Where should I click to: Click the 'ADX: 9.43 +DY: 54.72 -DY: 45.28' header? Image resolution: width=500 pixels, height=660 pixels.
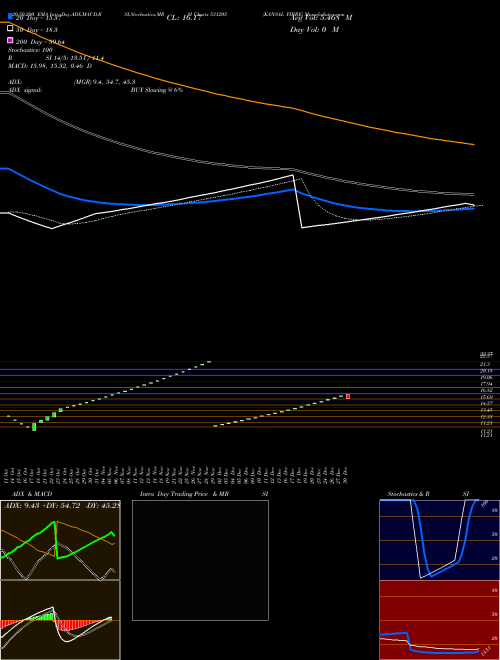pyautogui.click(x=61, y=505)
